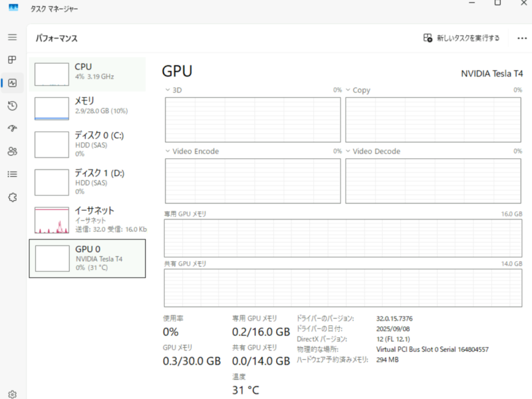This screenshot has height=399, width=532.
Task: Open the Details page
Action: click(11, 174)
